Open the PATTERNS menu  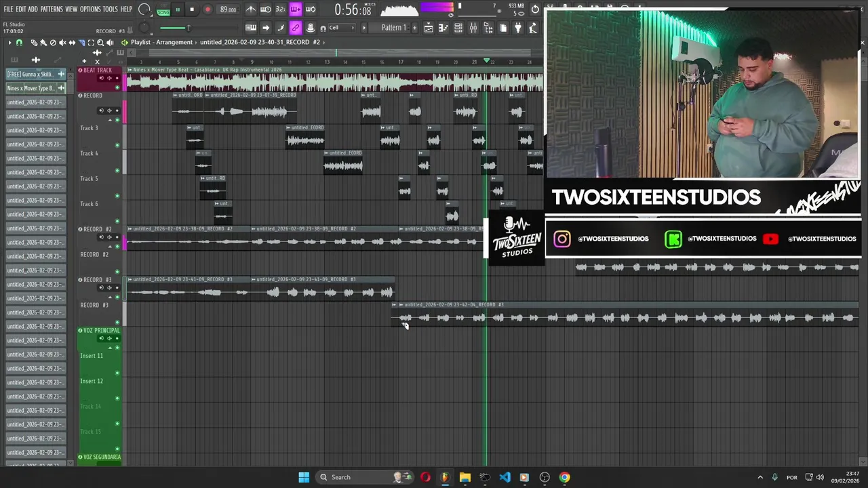click(52, 9)
